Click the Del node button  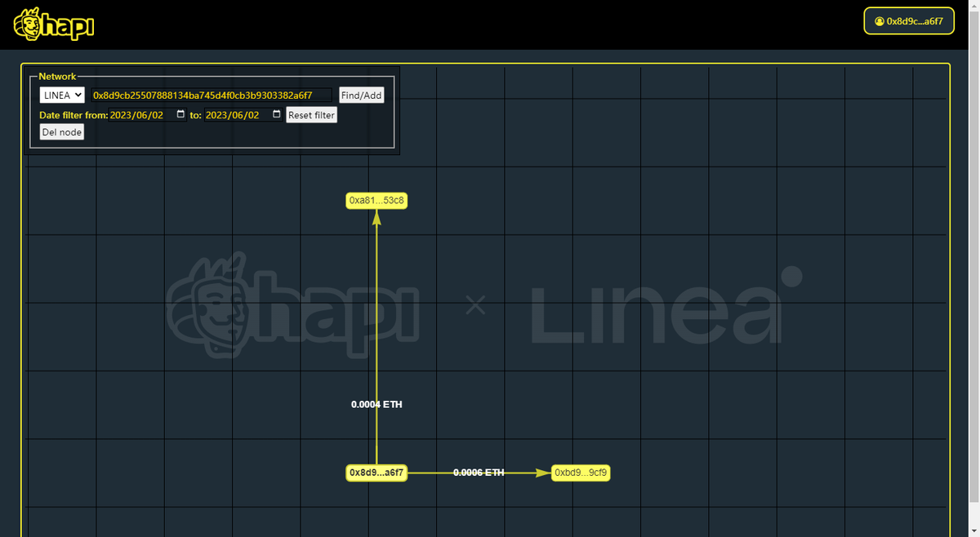point(62,132)
